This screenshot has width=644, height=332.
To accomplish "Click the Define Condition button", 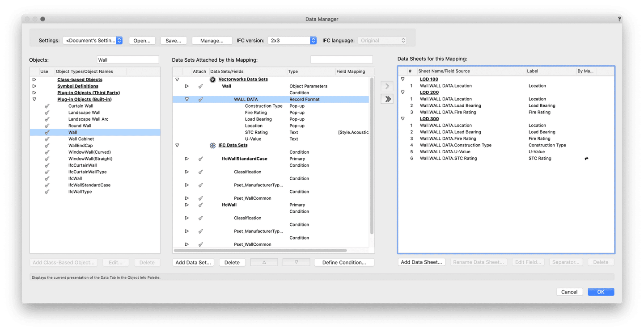I will (344, 262).
